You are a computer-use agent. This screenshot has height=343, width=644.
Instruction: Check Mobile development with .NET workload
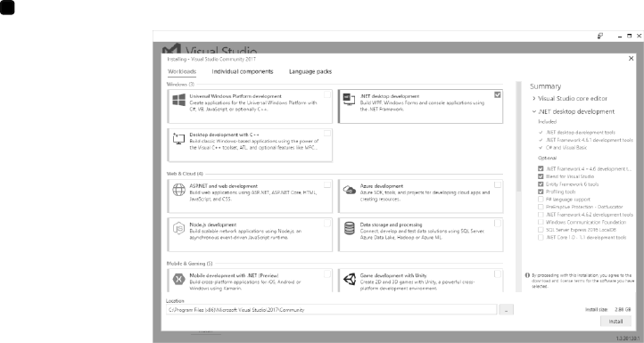[x=327, y=274]
